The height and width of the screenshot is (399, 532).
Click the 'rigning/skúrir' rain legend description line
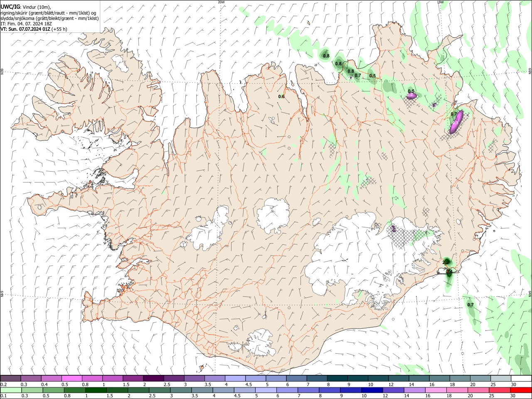tap(49, 13)
